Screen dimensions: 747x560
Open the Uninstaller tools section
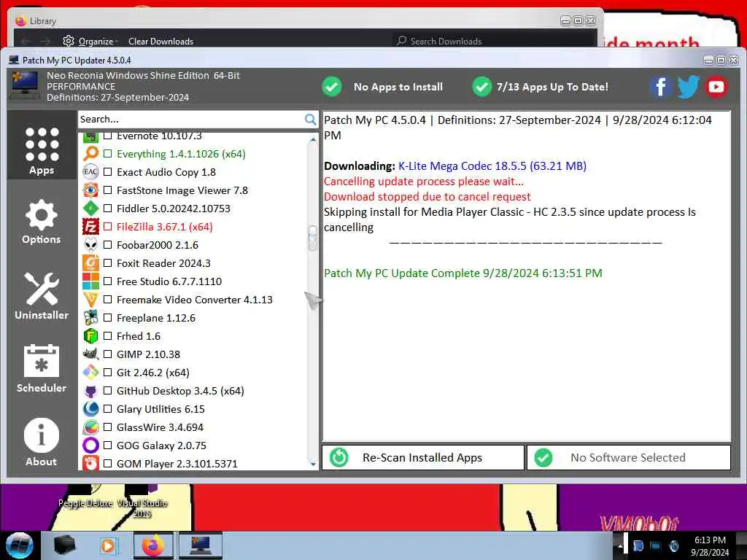click(x=42, y=295)
